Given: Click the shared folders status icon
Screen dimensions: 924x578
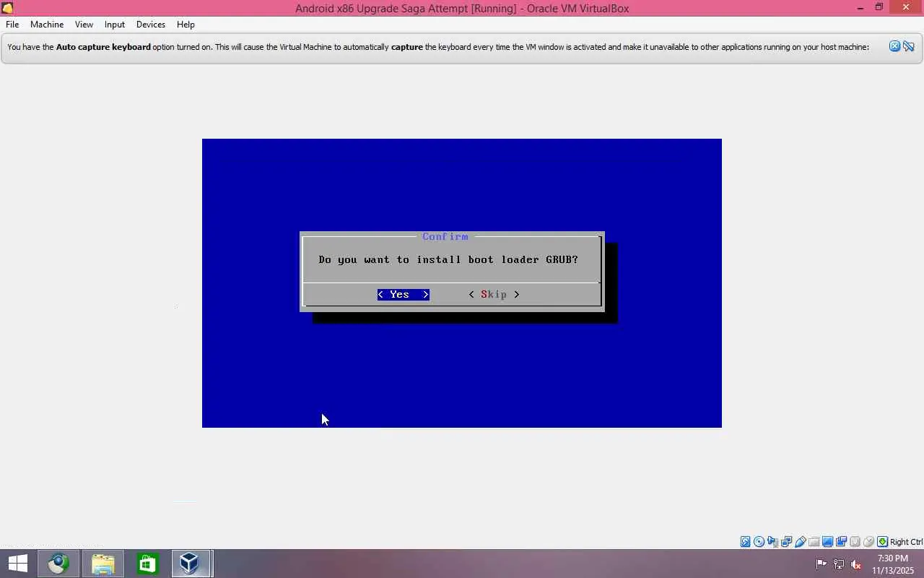Looking at the screenshot, I should pos(814,542).
